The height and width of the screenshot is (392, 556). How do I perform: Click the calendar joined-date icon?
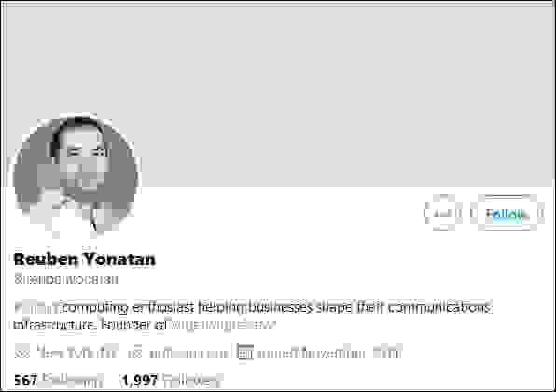245,353
